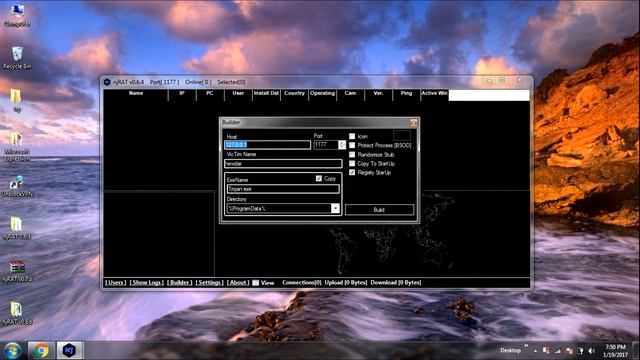Open the [ Users ] menu
Viewport: 640px width, 360px height.
pyautogui.click(x=116, y=282)
